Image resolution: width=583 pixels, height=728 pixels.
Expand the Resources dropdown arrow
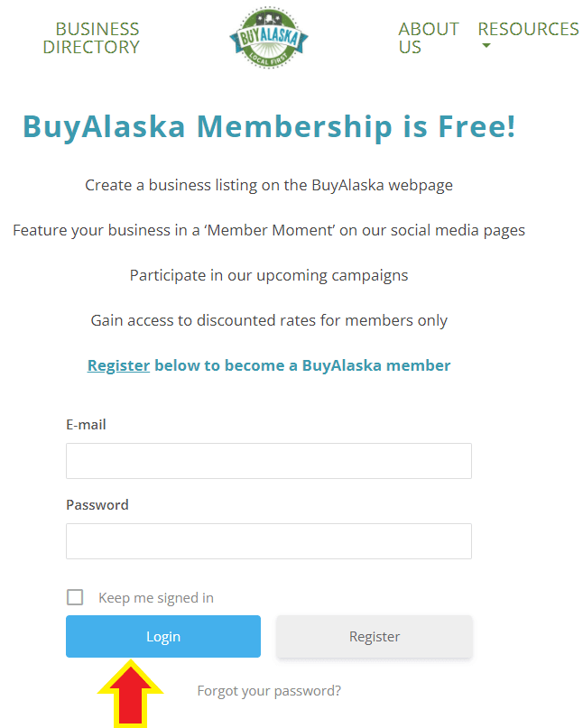tap(486, 45)
